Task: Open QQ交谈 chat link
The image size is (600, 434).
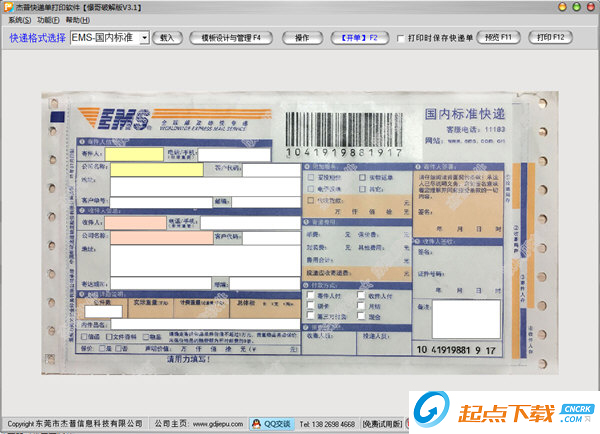Action: tap(272, 424)
